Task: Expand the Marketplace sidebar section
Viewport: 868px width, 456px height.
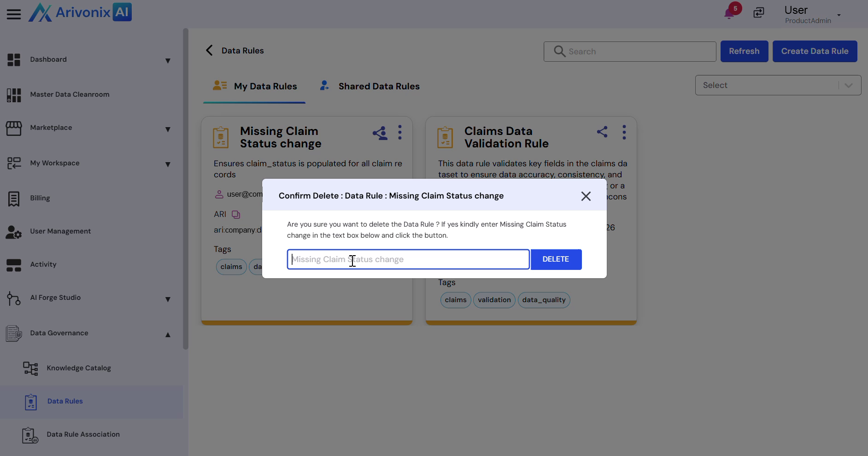Action: (x=168, y=129)
